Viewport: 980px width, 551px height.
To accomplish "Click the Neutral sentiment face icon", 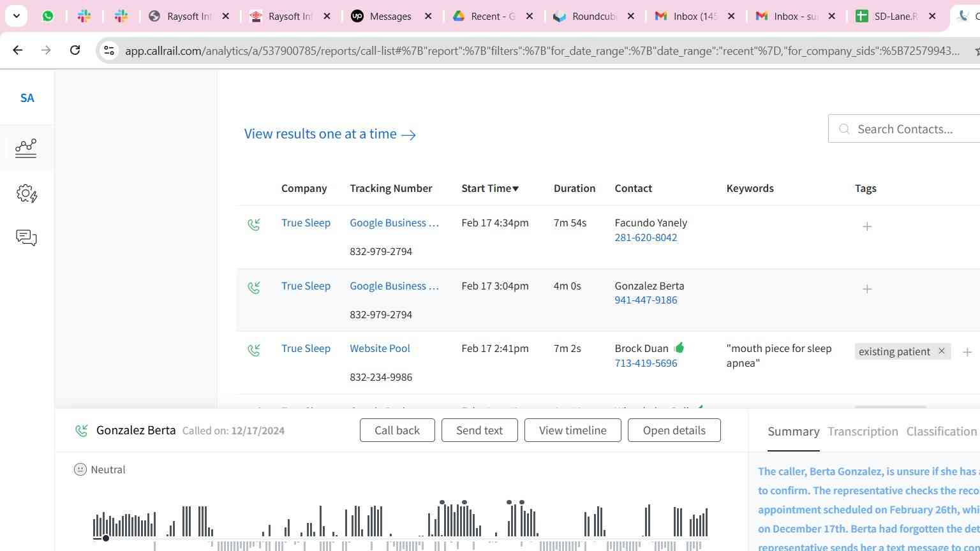I will (80, 469).
